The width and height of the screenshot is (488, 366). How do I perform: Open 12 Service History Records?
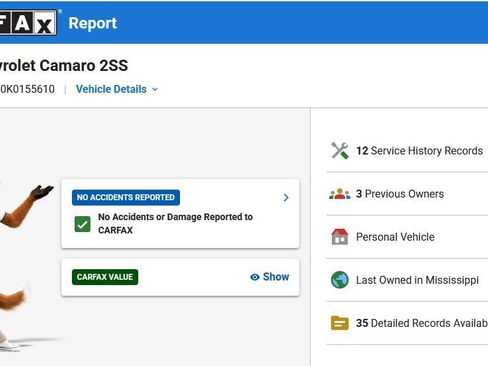[419, 151]
